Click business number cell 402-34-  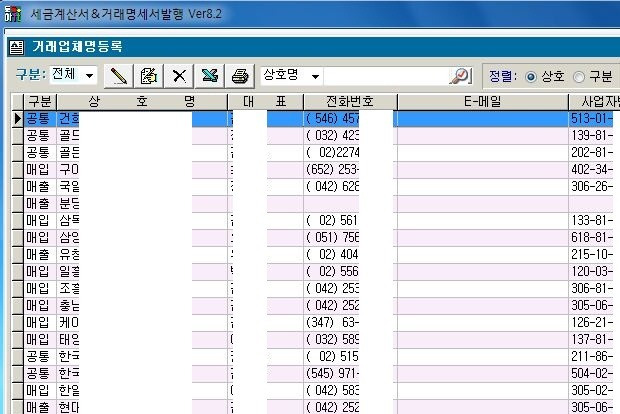coord(591,170)
